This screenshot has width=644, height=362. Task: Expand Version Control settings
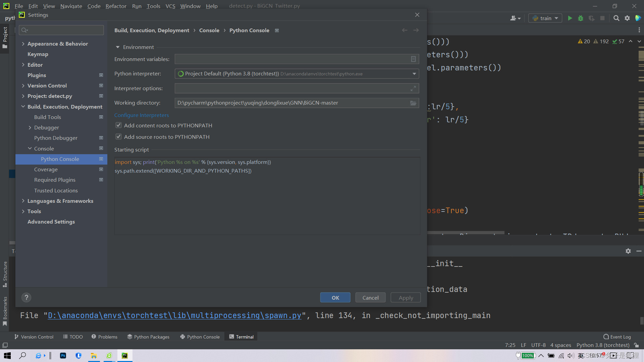(x=23, y=86)
